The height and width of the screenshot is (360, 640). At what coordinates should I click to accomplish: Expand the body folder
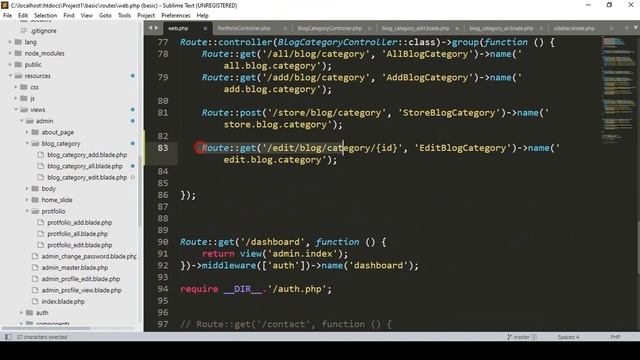[27, 189]
